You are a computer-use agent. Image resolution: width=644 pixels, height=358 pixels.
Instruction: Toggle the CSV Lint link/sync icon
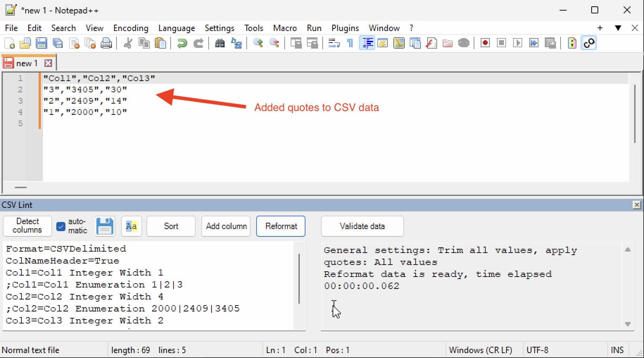[x=589, y=43]
